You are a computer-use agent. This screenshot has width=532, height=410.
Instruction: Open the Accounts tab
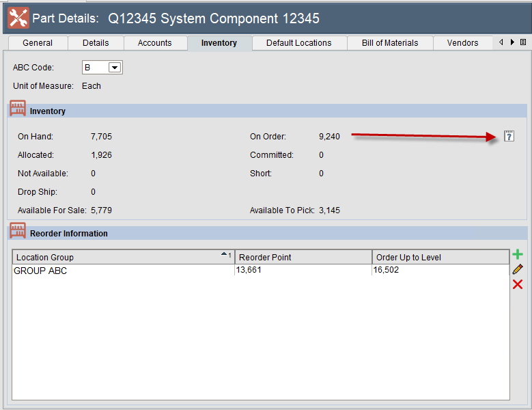155,43
